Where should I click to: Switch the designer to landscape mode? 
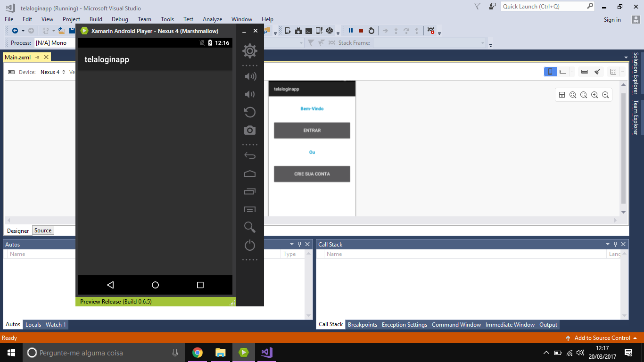(563, 72)
